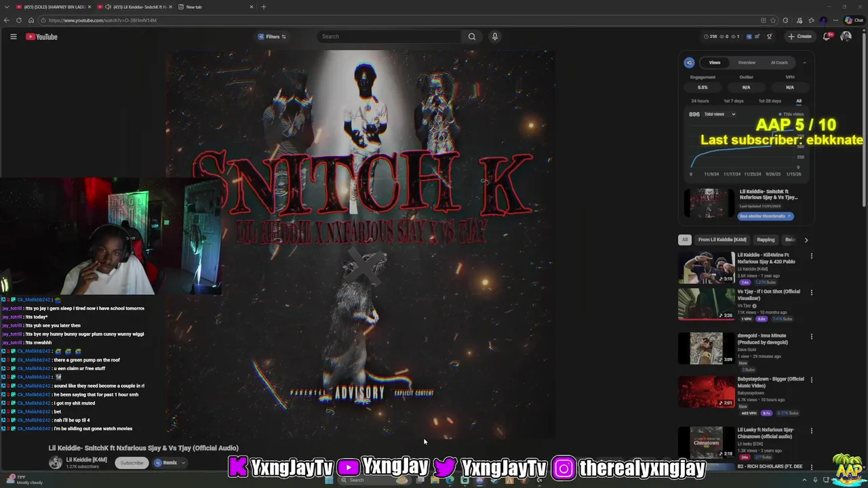Select the From Lil Keiddie [K4M] chip

click(722, 239)
